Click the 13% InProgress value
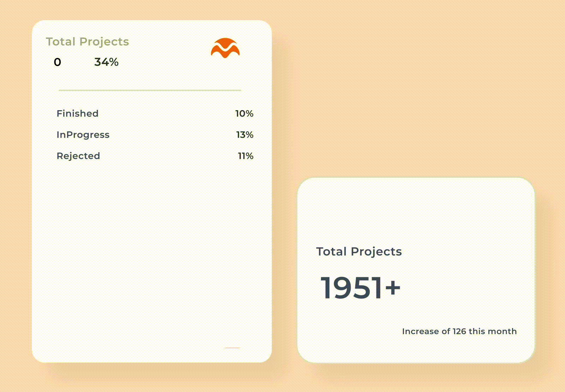565x392 pixels. point(245,135)
